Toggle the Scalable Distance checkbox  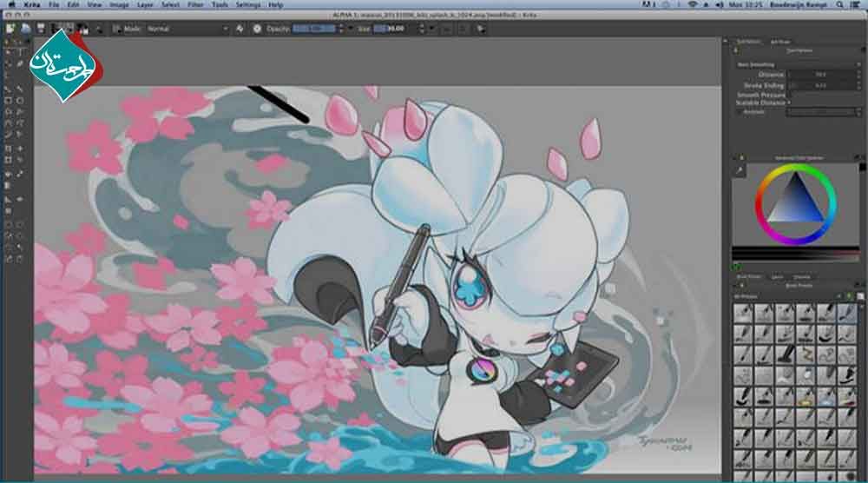tap(789, 103)
